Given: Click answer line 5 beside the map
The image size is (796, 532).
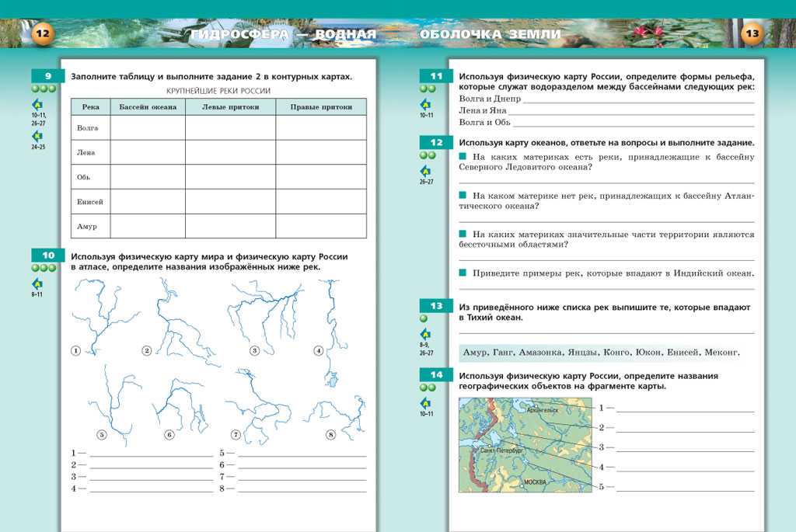Looking at the screenshot, I should 686,488.
